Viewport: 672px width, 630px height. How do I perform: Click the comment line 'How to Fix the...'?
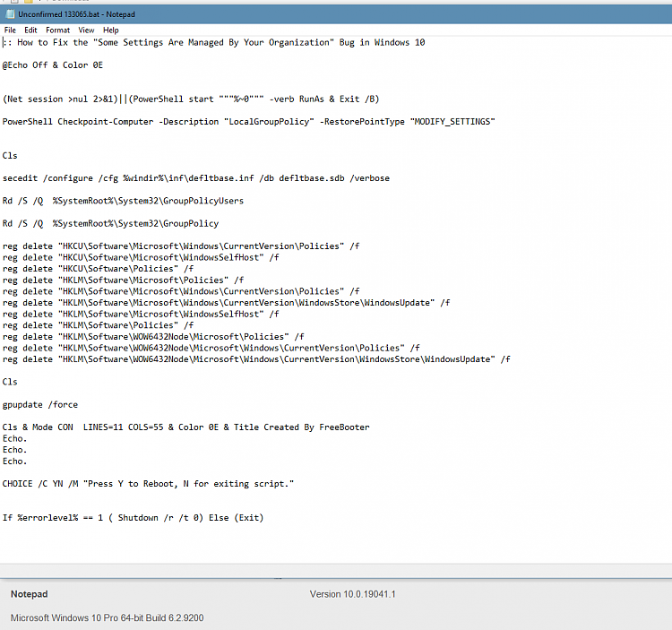[214, 42]
